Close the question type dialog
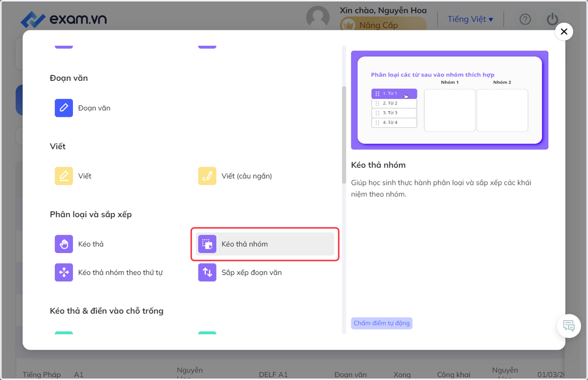 tap(564, 31)
